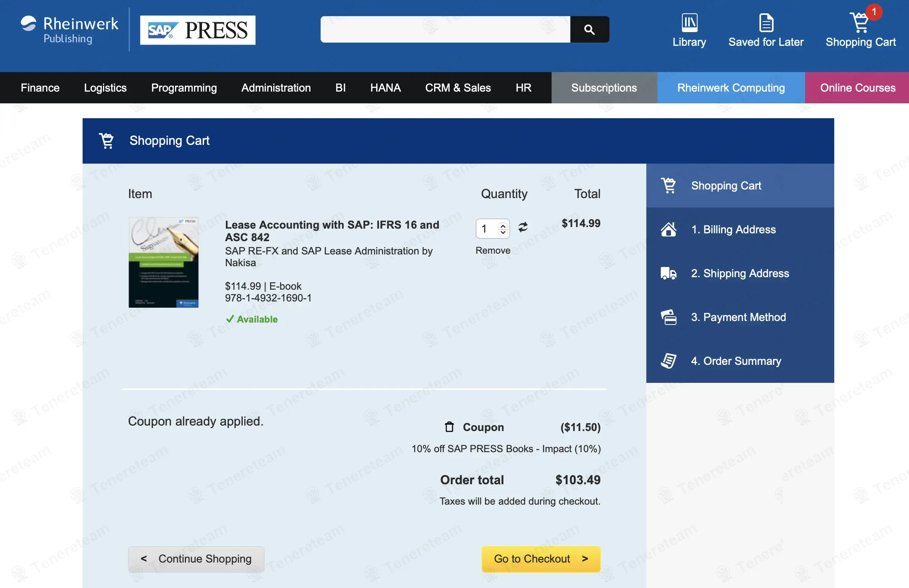The image size is (909, 588).
Task: Click the search input field
Action: pyautogui.click(x=445, y=29)
